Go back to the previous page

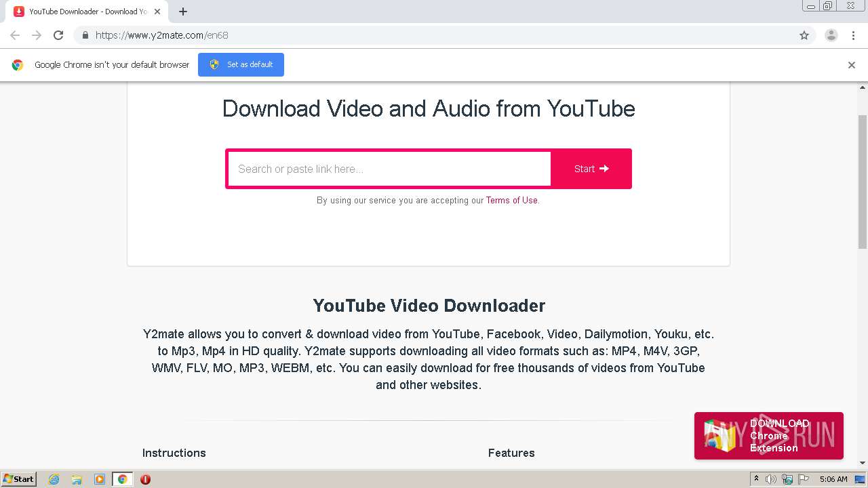click(15, 35)
